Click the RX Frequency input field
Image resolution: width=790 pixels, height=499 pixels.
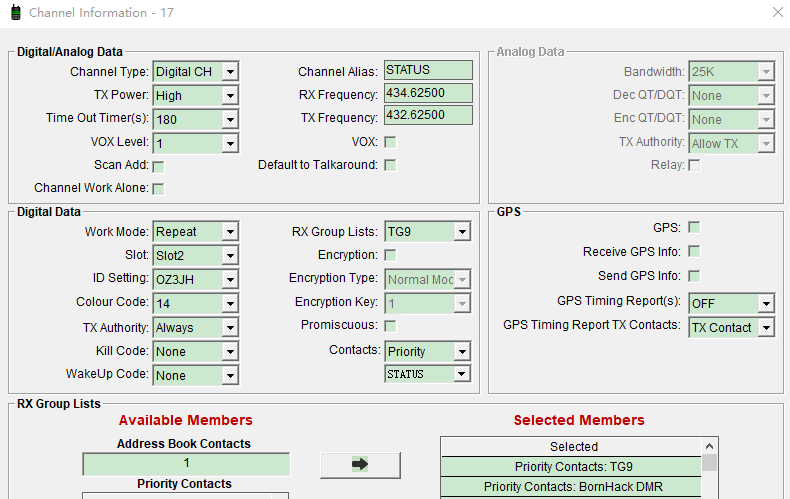click(x=428, y=94)
